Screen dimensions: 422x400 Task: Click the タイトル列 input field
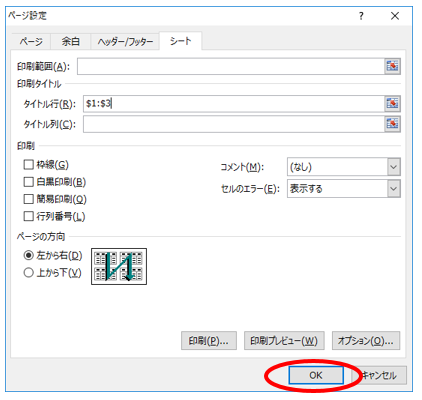tap(234, 124)
